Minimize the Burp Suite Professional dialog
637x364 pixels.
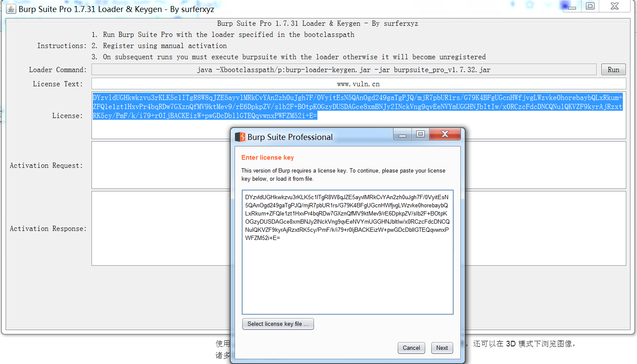click(402, 134)
